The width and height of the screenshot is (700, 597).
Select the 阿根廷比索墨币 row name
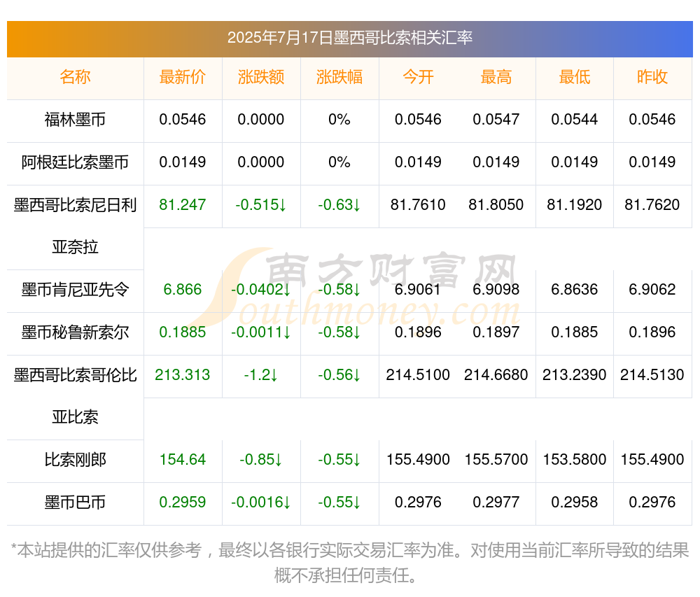[75, 162]
